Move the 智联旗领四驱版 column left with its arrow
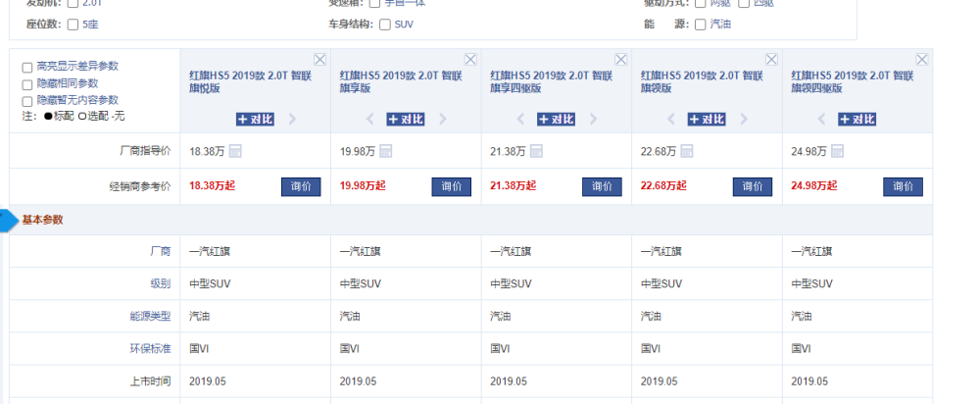Screen dimensions: 980x404 tap(822, 119)
